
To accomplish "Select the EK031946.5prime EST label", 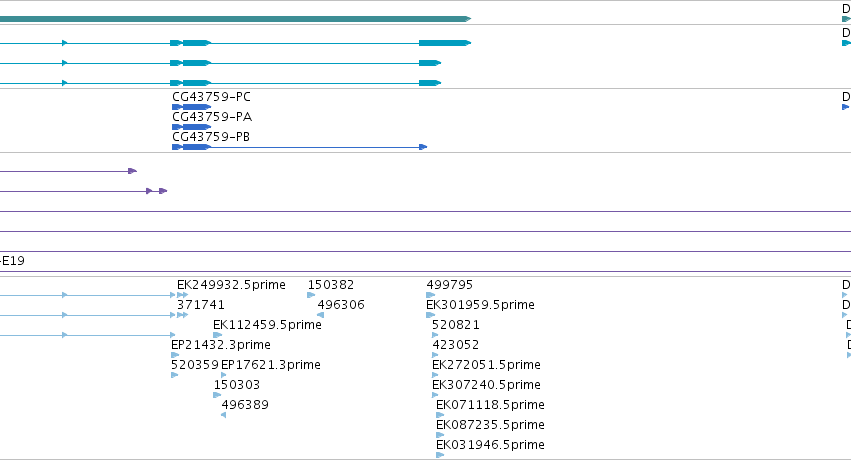I will pyautogui.click(x=490, y=446).
